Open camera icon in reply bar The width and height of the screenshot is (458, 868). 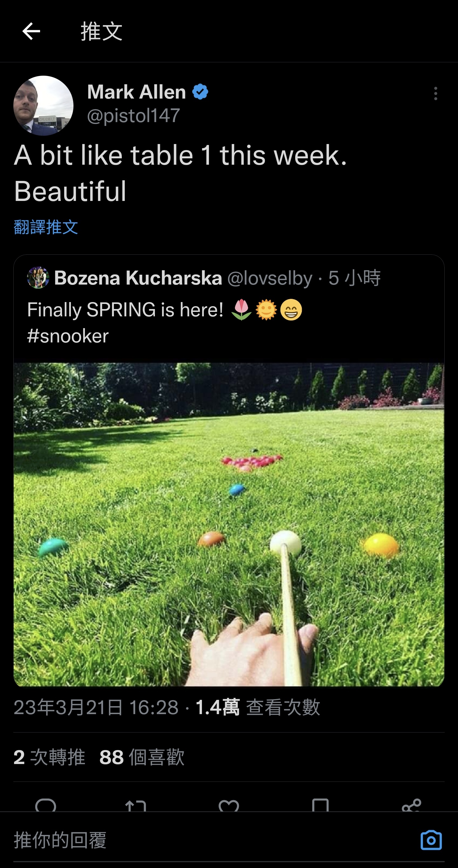[431, 840]
